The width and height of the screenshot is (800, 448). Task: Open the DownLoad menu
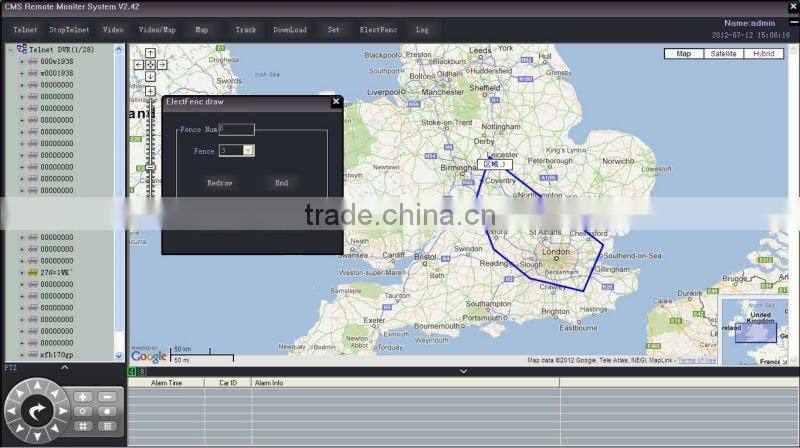[290, 30]
